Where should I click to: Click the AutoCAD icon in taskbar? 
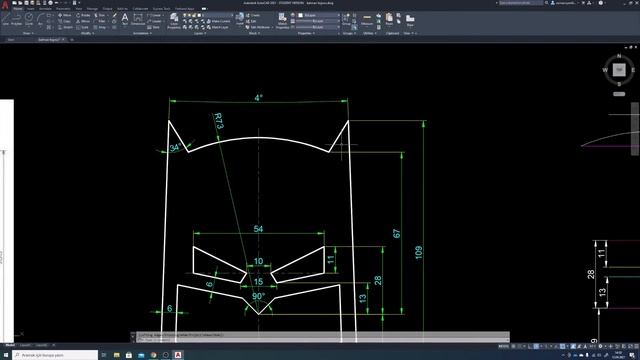point(178,355)
